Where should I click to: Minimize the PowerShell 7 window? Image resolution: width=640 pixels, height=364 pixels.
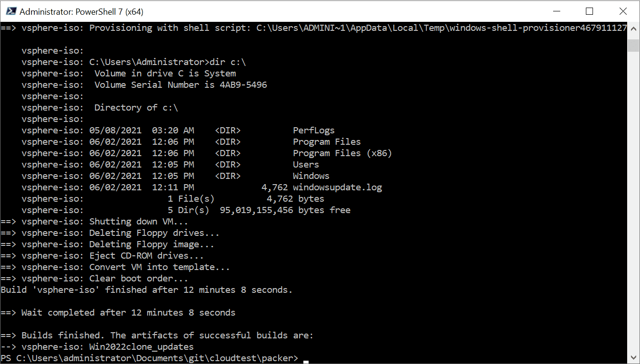click(556, 11)
